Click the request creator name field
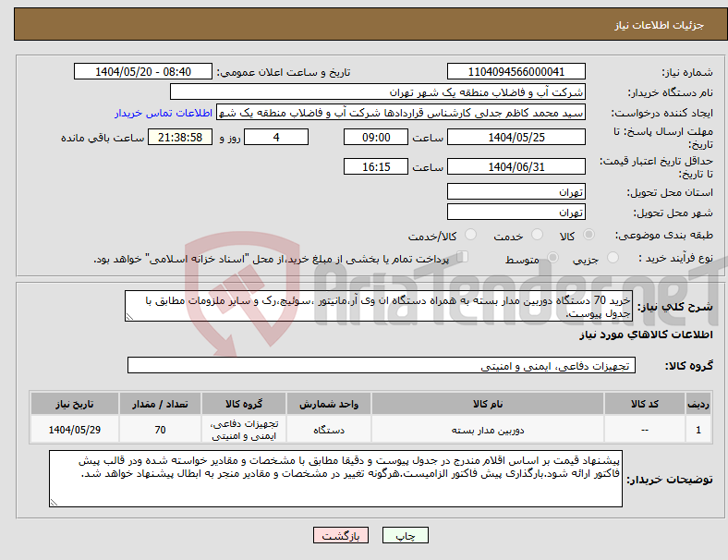Screen dimensions: 728x560 coord(401,113)
